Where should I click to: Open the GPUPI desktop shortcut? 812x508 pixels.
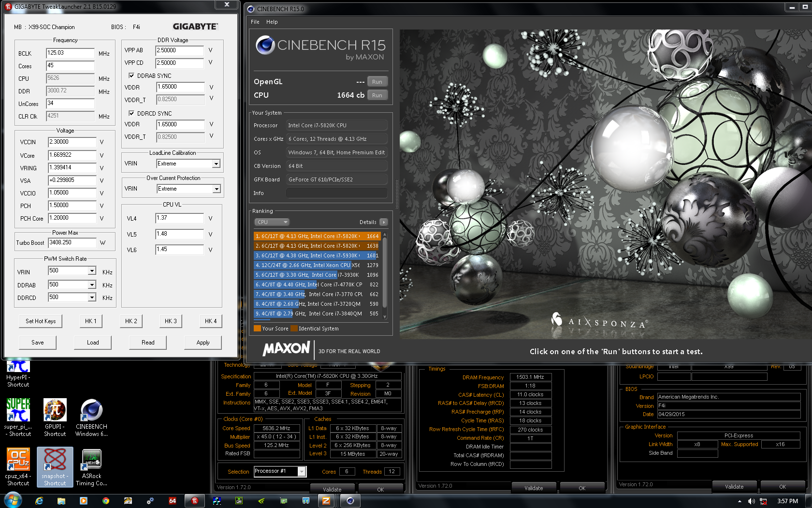pos(55,417)
